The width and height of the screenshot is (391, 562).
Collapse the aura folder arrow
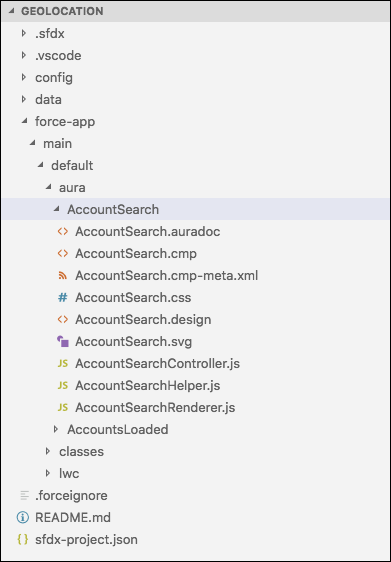[x=48, y=187]
